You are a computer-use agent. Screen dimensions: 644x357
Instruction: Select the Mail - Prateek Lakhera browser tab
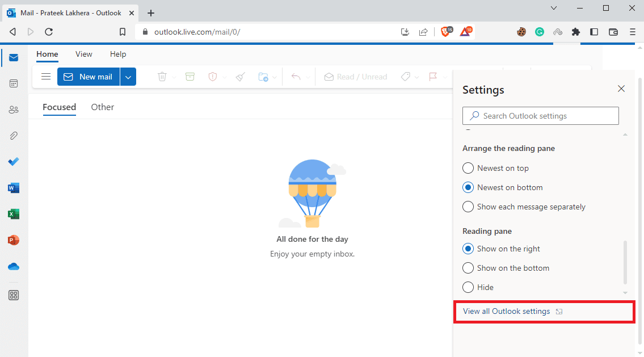[x=71, y=12]
